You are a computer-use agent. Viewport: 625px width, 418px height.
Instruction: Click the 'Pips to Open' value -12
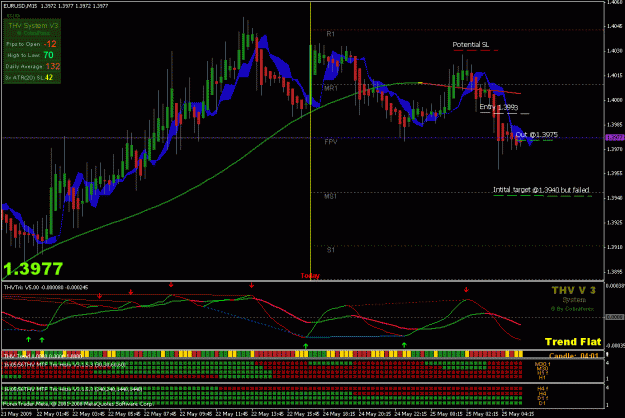pyautogui.click(x=50, y=44)
